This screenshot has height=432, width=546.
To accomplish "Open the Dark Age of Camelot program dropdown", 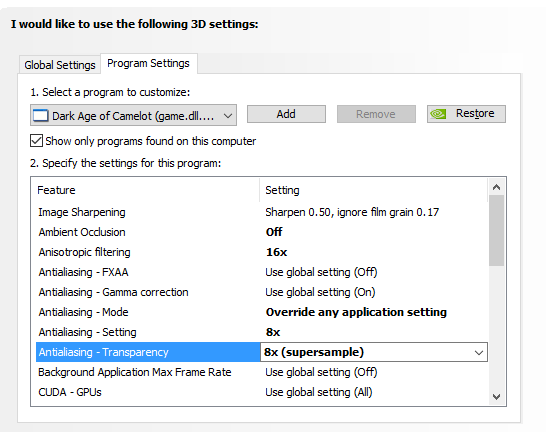I will click(133, 115).
